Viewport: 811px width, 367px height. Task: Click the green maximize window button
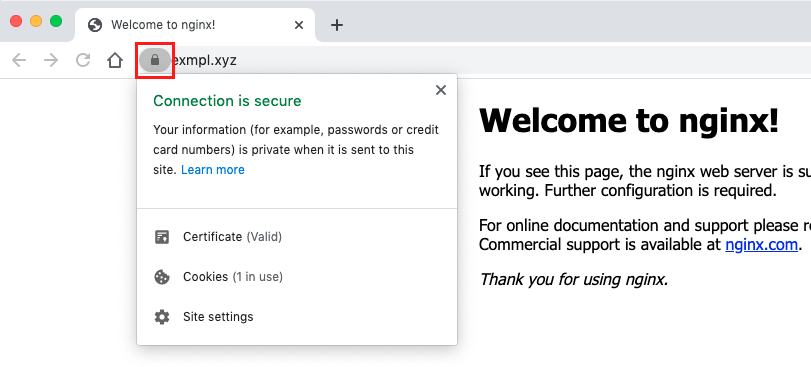(x=56, y=21)
